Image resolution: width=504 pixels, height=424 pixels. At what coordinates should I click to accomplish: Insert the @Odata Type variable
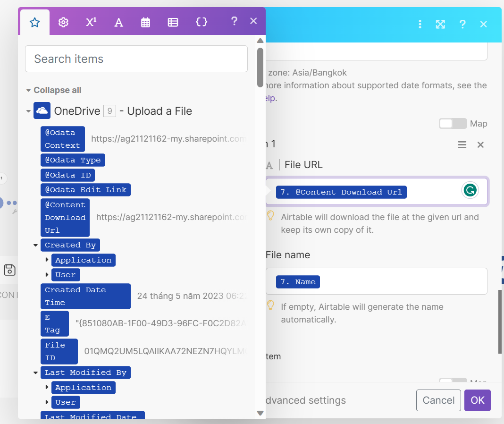(73, 160)
